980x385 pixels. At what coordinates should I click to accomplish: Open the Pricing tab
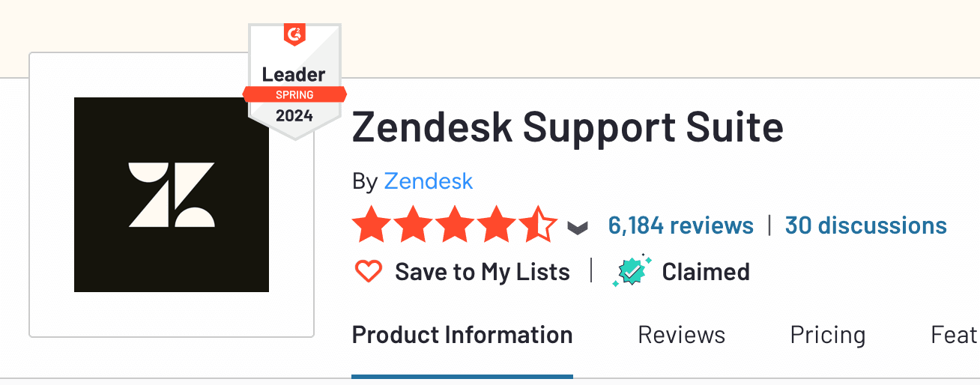(827, 335)
